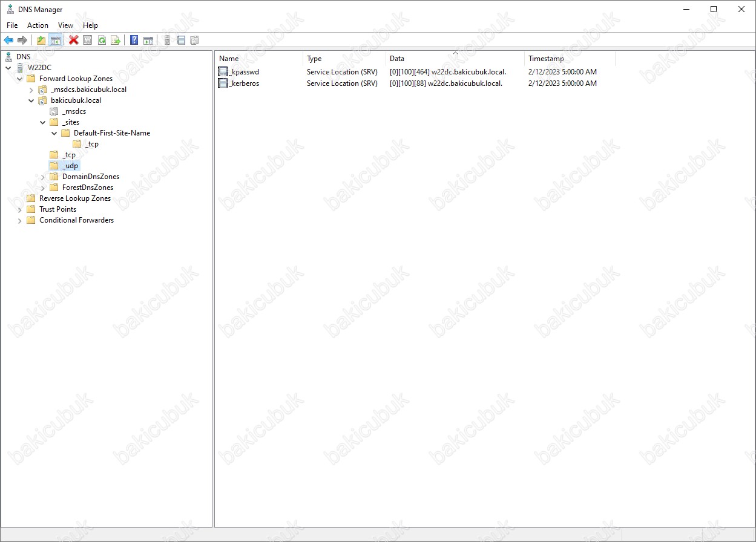The image size is (756, 542).
Task: Click the W22DC server icon in tree
Action: (x=20, y=68)
